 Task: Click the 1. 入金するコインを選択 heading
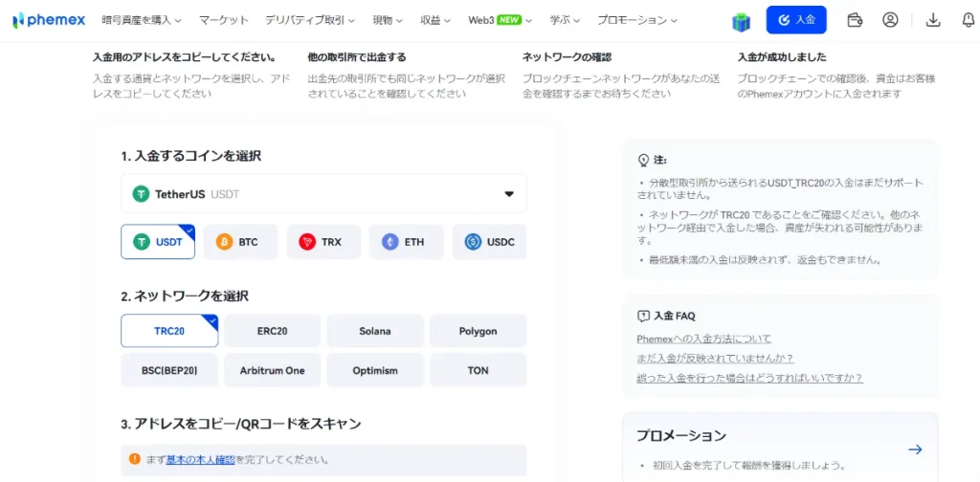(x=191, y=156)
